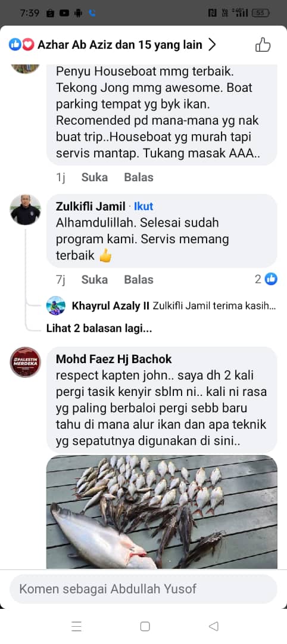
Task: Open Khayrul Azaly II's small avatar
Action: tap(56, 305)
